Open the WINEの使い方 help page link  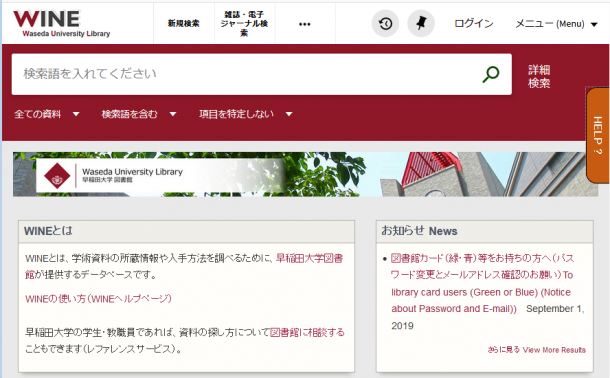click(x=98, y=299)
